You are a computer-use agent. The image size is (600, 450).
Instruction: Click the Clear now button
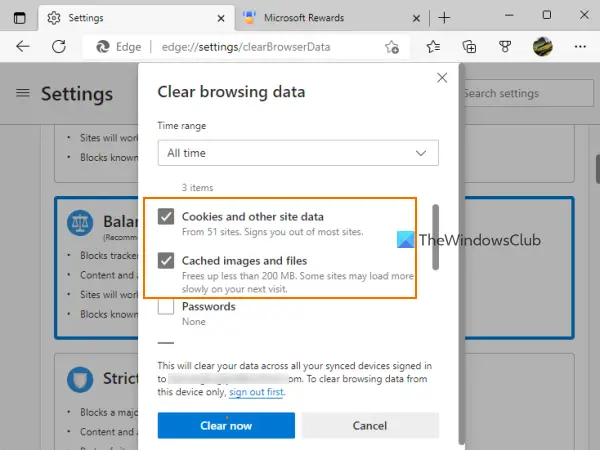pyautogui.click(x=226, y=426)
